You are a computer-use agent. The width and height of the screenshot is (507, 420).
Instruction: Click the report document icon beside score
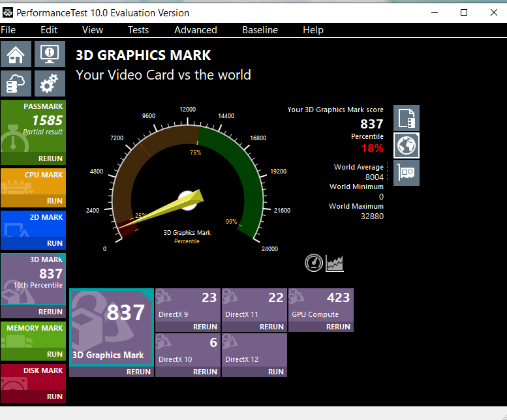pyautogui.click(x=407, y=118)
